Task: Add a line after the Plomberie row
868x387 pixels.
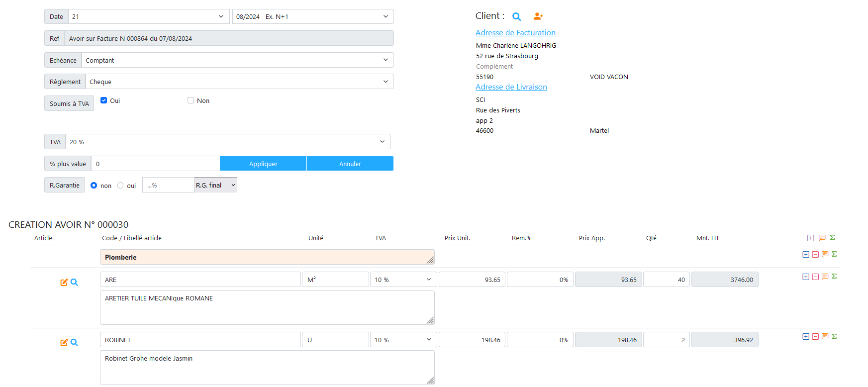Action: 806,254
